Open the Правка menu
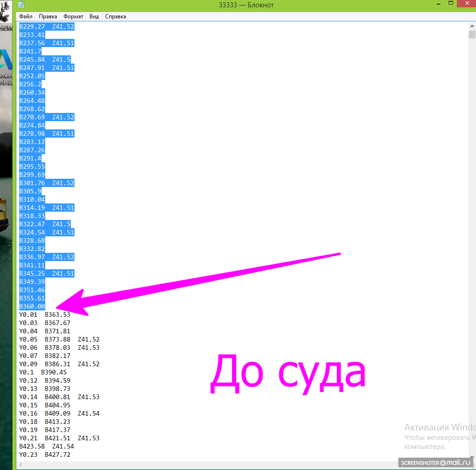Viewport: 476px width, 470px height. 48,16
